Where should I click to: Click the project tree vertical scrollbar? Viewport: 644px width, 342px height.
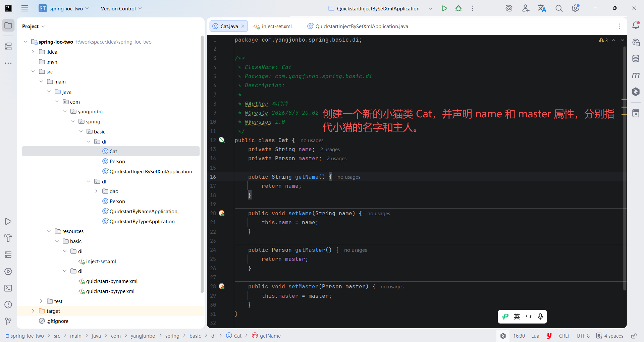pyautogui.click(x=202, y=164)
